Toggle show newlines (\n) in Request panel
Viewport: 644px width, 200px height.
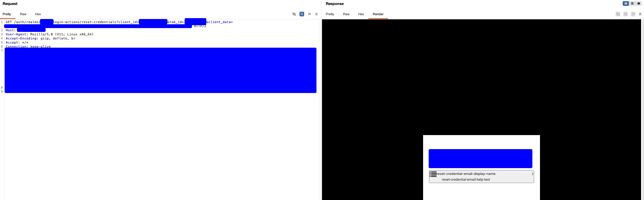309,14
